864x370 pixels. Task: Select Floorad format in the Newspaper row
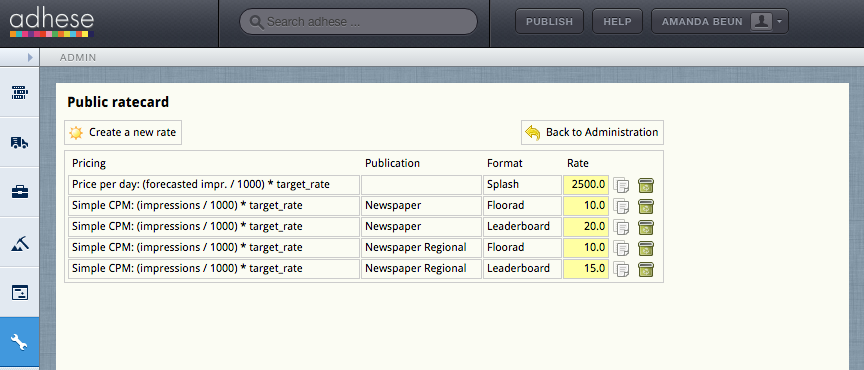click(x=522, y=206)
